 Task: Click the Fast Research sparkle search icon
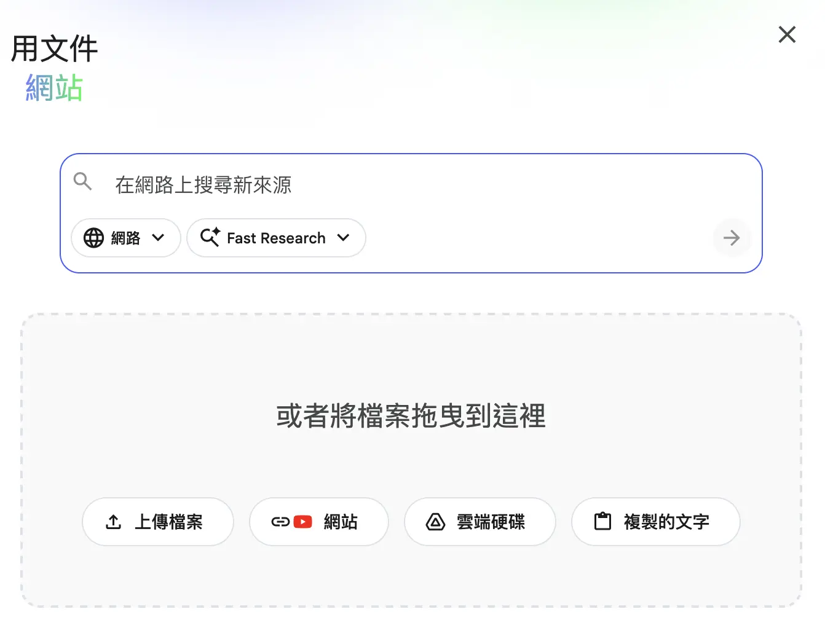point(210,237)
